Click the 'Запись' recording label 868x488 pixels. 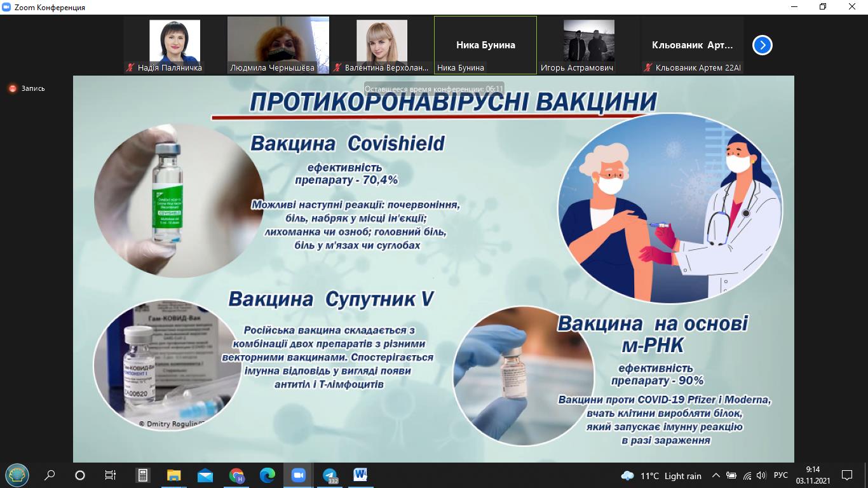pos(33,88)
